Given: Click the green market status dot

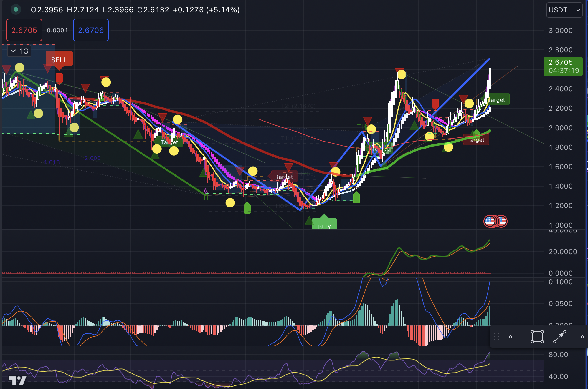Looking at the screenshot, I should click(16, 10).
